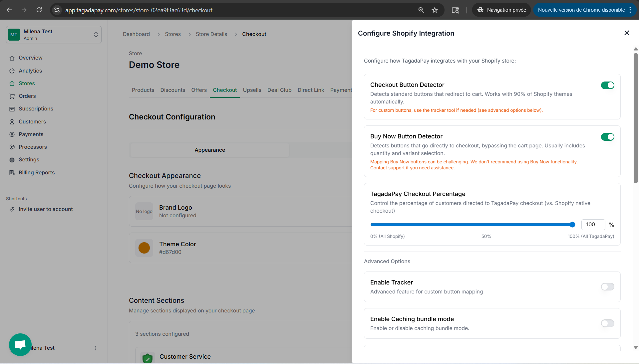Disable the Checkout Button Detector toggle
The height and width of the screenshot is (364, 639).
click(607, 86)
